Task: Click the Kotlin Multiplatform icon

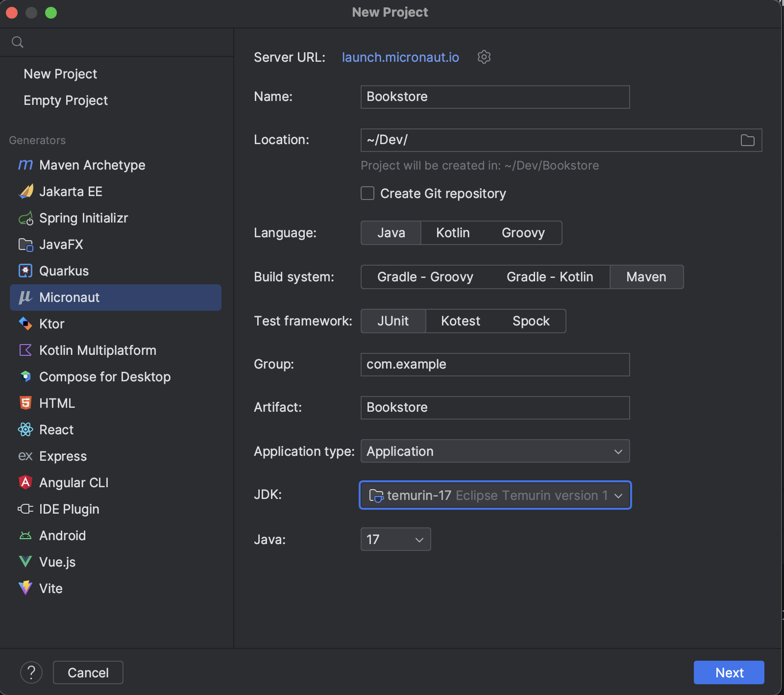Action: pyautogui.click(x=25, y=350)
